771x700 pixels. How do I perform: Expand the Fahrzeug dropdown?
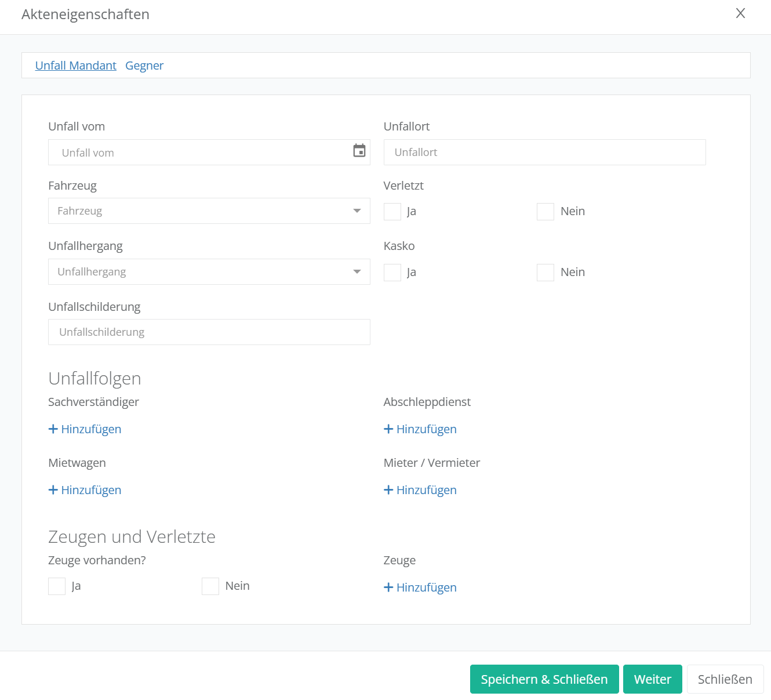point(209,211)
